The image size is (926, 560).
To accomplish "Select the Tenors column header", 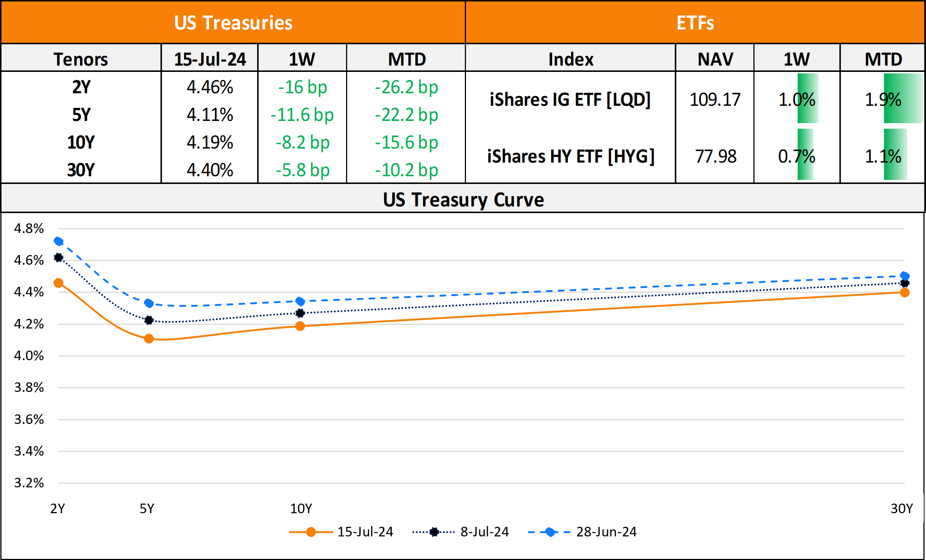I will [x=81, y=59].
